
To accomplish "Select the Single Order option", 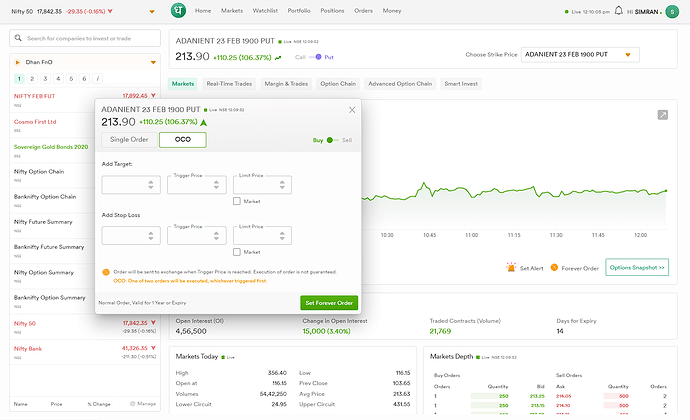I will point(129,140).
